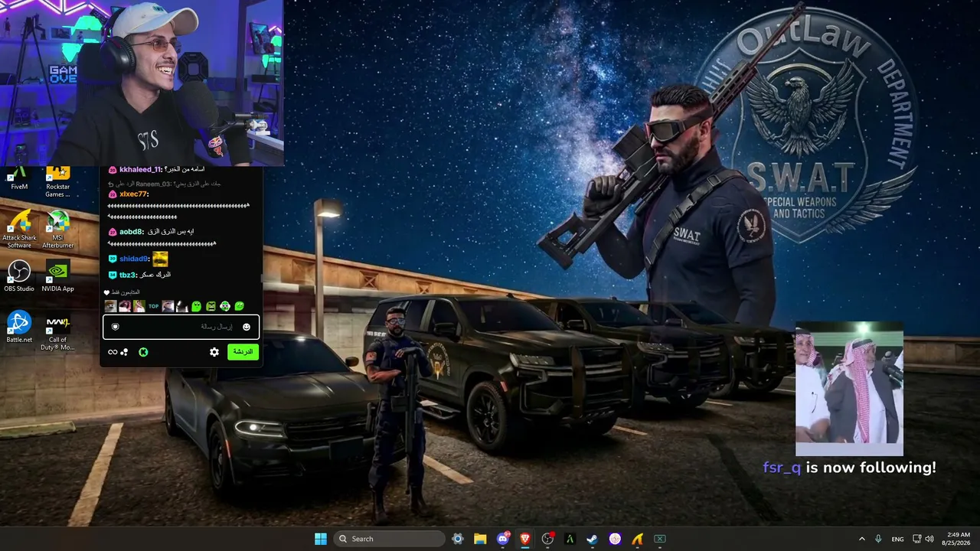Open the Windows Start menu
Viewport: 980px width, 551px height.
[x=321, y=539]
